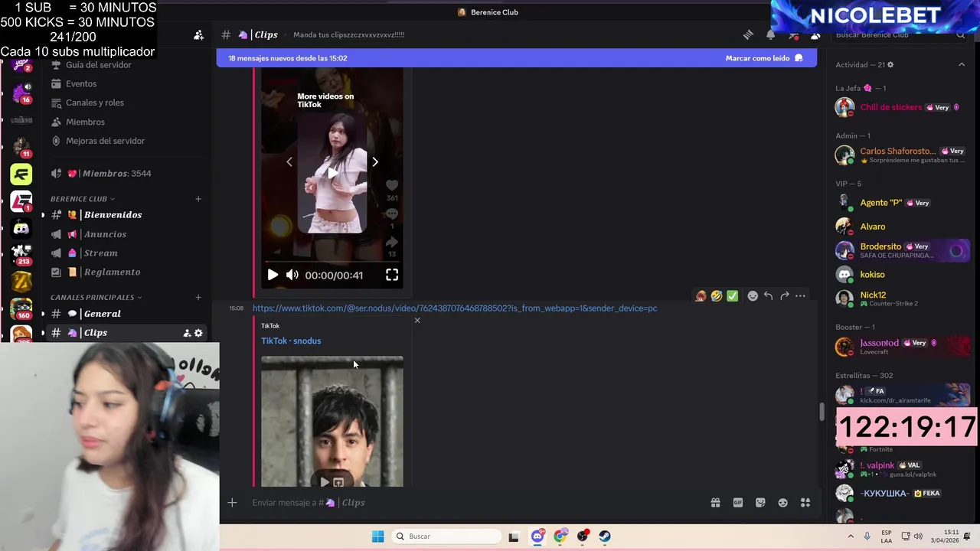The height and width of the screenshot is (551, 980).
Task: Open the apps launcher icon in message bar
Action: [x=805, y=503]
